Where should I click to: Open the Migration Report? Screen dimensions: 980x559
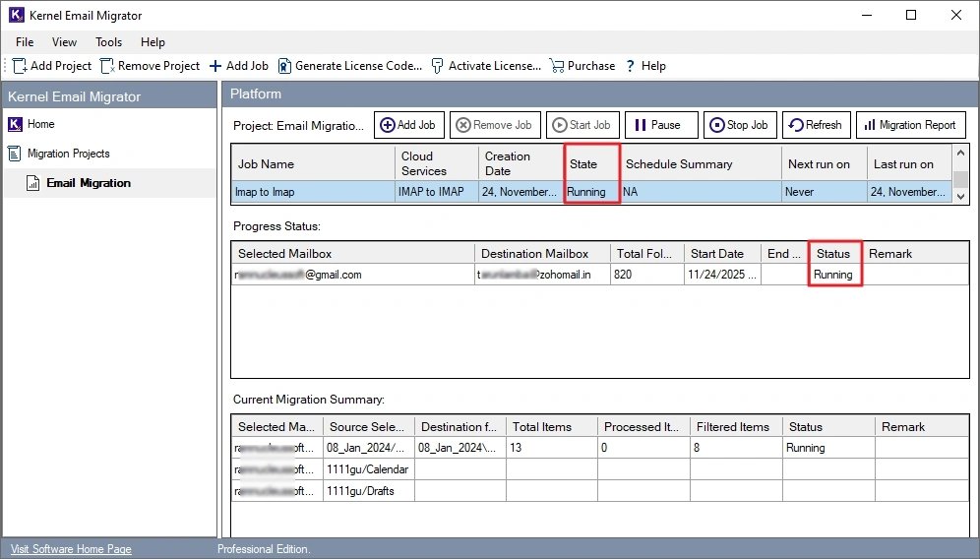[x=908, y=125]
